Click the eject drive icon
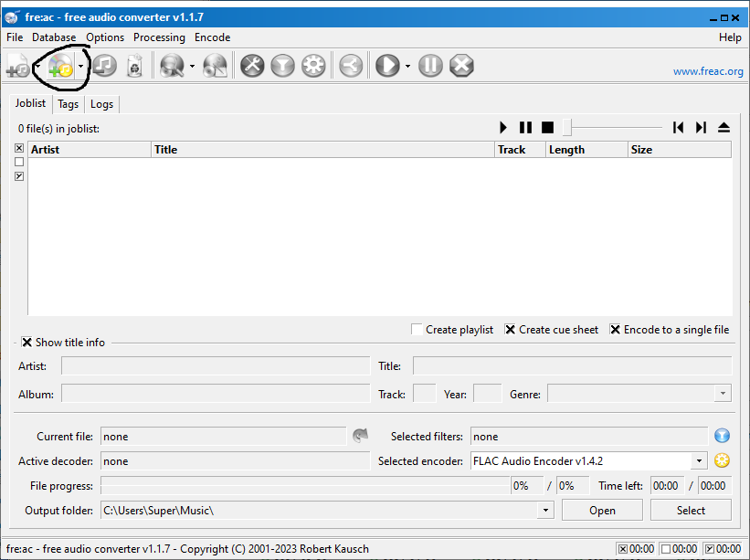 724,128
